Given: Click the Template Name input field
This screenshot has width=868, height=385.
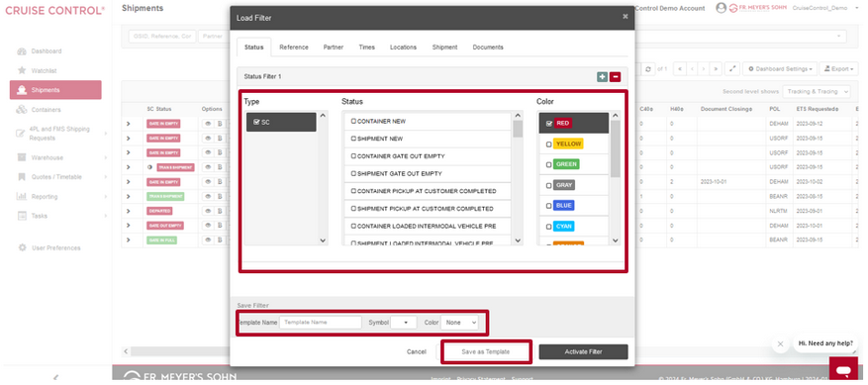Looking at the screenshot, I should (x=321, y=323).
